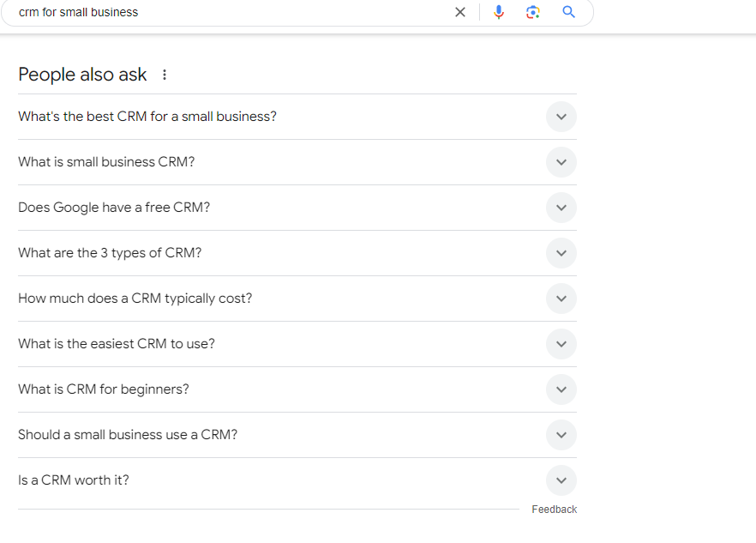Clear the search box with the X icon
756x543 pixels.
[460, 12]
